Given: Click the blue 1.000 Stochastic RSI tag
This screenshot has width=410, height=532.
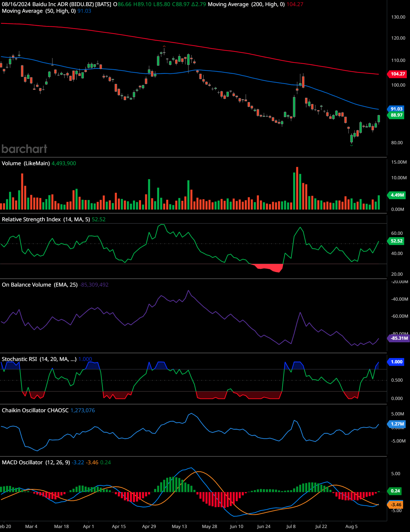Looking at the screenshot, I should [396, 362].
